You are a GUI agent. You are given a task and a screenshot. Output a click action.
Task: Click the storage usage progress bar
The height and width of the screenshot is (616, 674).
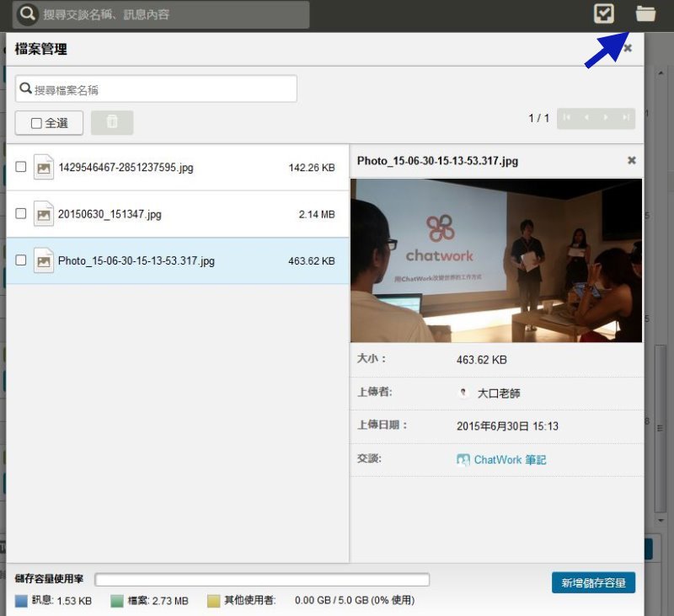262,580
